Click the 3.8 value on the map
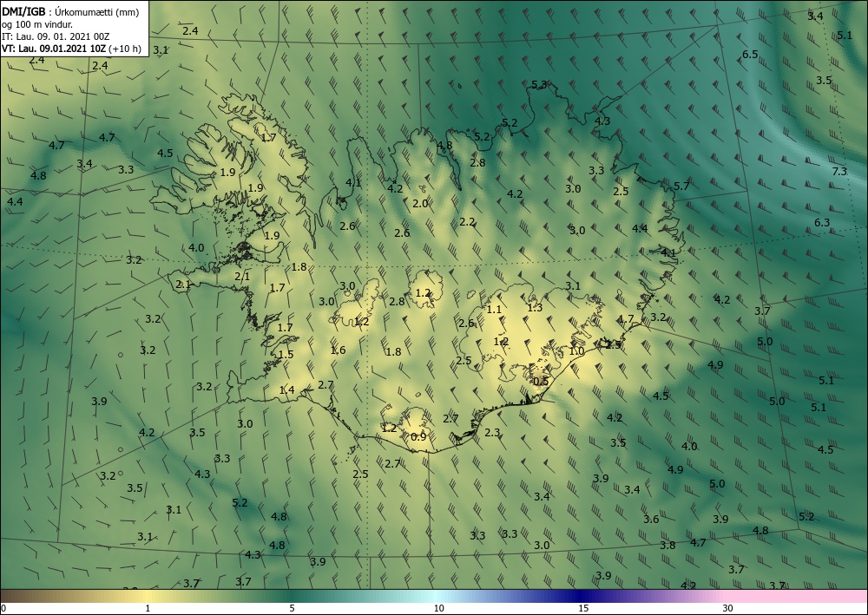868x615 pixels. 667,545
